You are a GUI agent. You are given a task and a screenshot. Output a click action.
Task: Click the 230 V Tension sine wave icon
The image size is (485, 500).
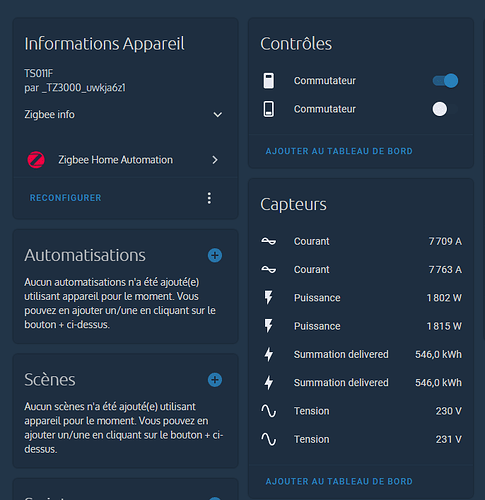pos(269,411)
